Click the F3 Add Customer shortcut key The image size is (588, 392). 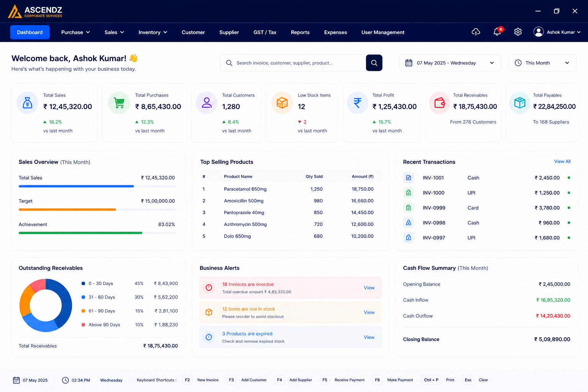(x=231, y=380)
